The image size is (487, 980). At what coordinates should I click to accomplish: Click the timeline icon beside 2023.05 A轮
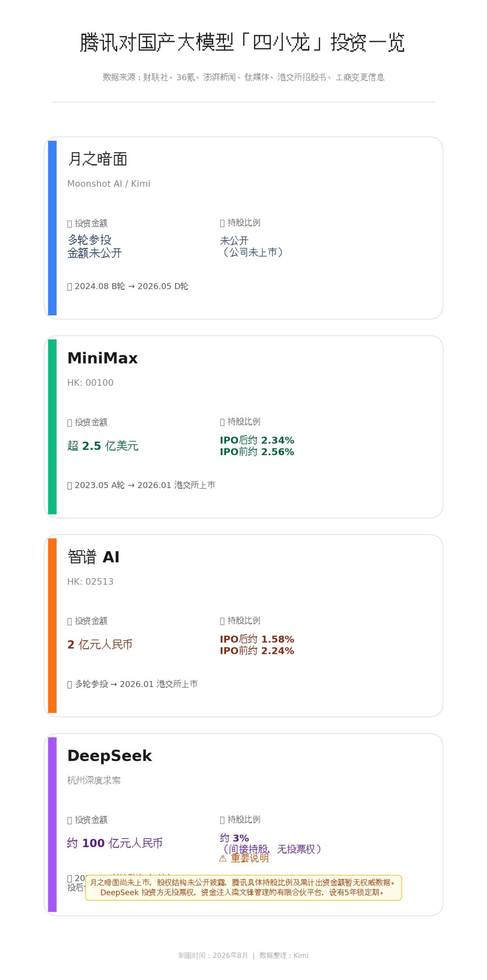[x=69, y=485]
